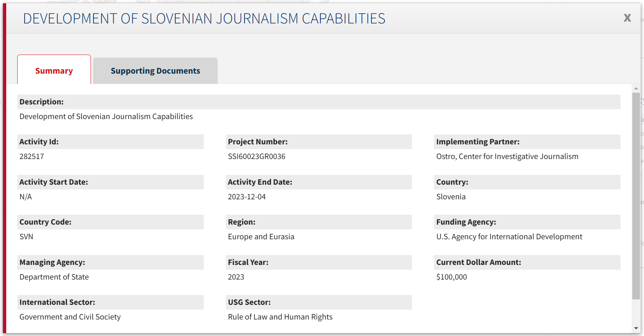The image size is (644, 336).
Task: Click the Rule of Law and Human Rights value
Action: 280,317
